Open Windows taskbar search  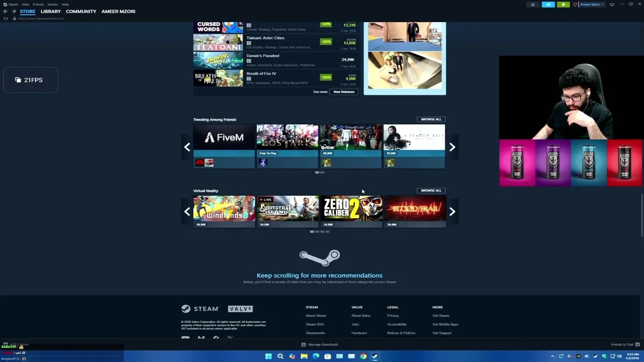pos(280,356)
